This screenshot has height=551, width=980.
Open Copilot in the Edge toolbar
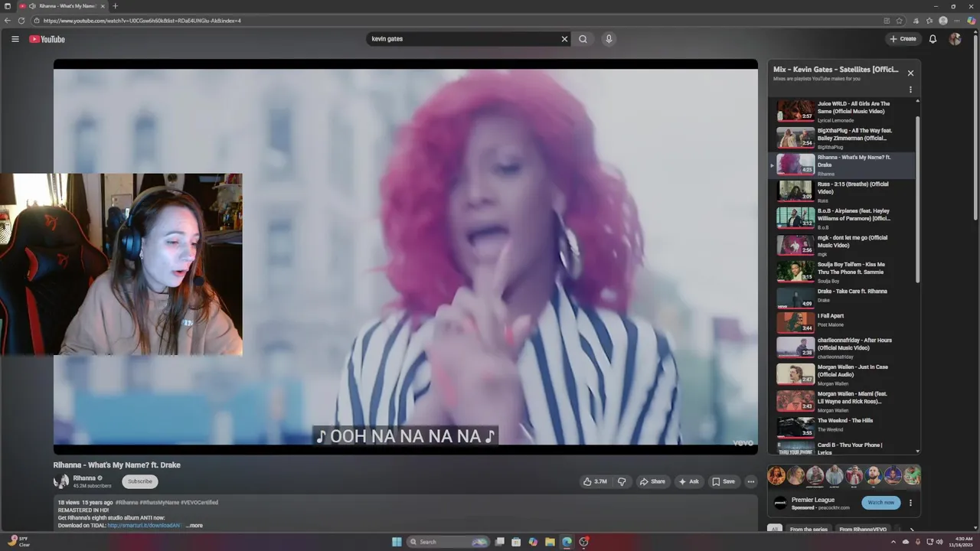pos(972,21)
